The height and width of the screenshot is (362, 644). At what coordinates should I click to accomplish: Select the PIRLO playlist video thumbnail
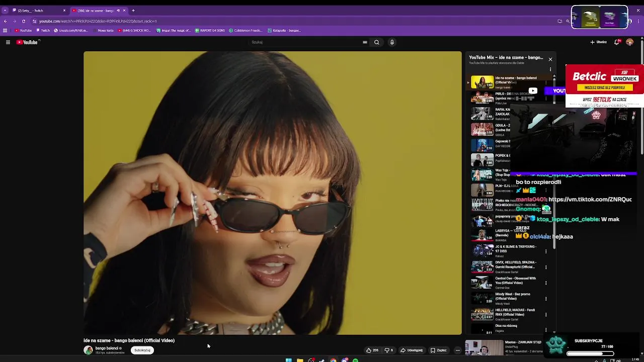(x=482, y=98)
